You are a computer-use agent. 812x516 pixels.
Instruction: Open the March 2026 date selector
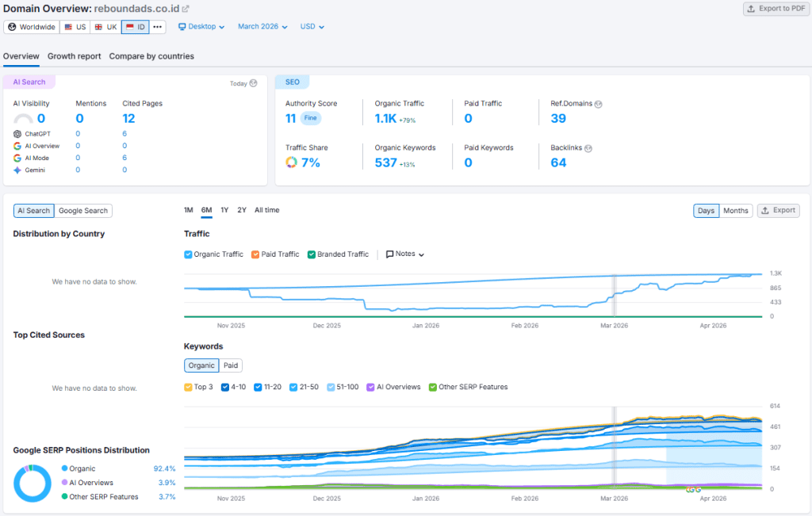(x=262, y=26)
